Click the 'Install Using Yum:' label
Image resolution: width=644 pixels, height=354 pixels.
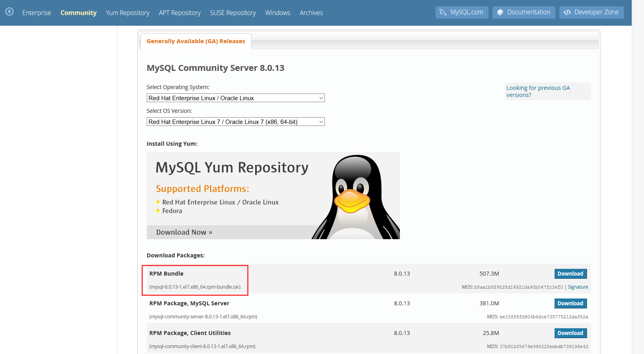click(x=172, y=144)
